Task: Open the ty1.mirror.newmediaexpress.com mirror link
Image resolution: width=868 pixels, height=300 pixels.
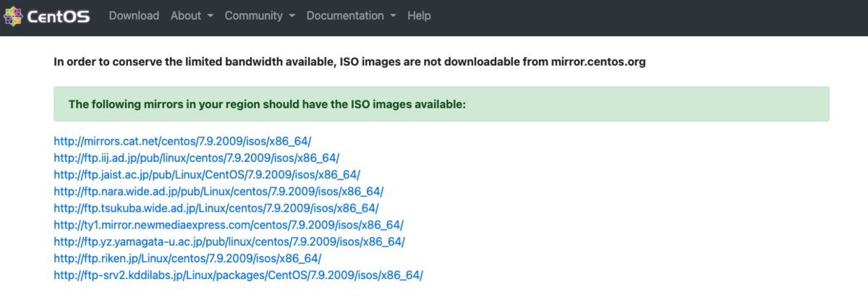Action: pyautogui.click(x=229, y=225)
